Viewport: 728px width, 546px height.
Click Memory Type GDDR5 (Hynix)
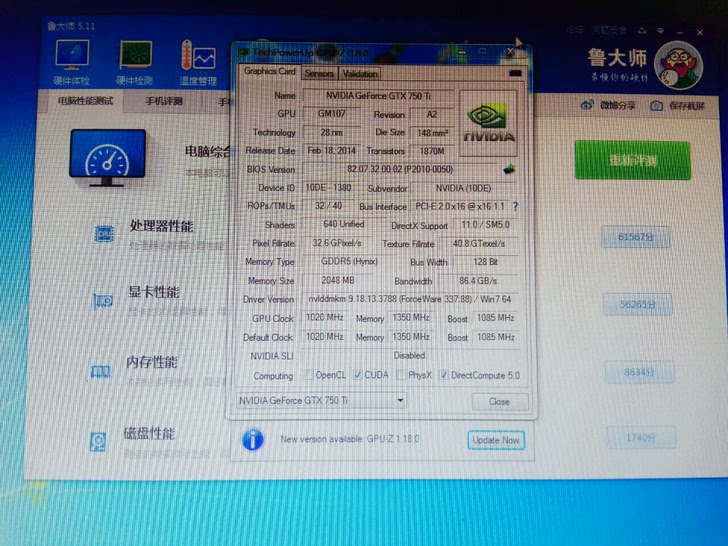point(349,262)
